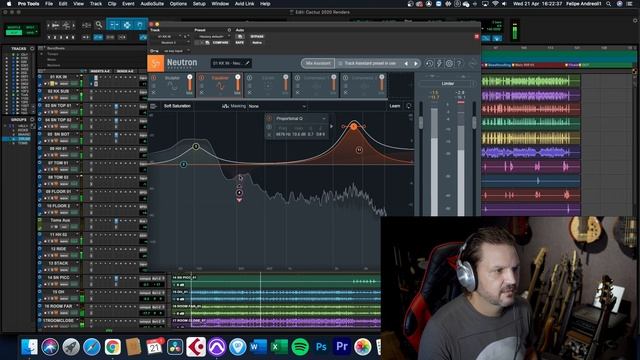
Task: Go to previous Neutron preset arrow
Action: (x=406, y=64)
